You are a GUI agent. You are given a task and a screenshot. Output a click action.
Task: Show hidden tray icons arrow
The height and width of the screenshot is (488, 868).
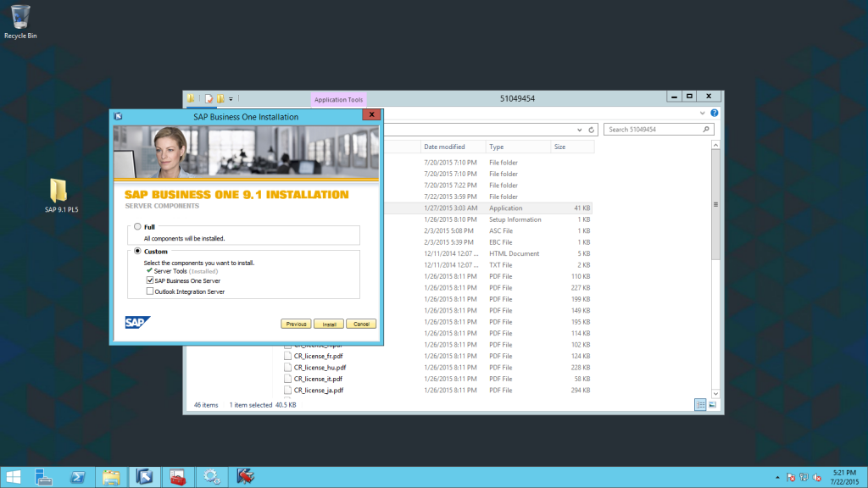(x=777, y=478)
